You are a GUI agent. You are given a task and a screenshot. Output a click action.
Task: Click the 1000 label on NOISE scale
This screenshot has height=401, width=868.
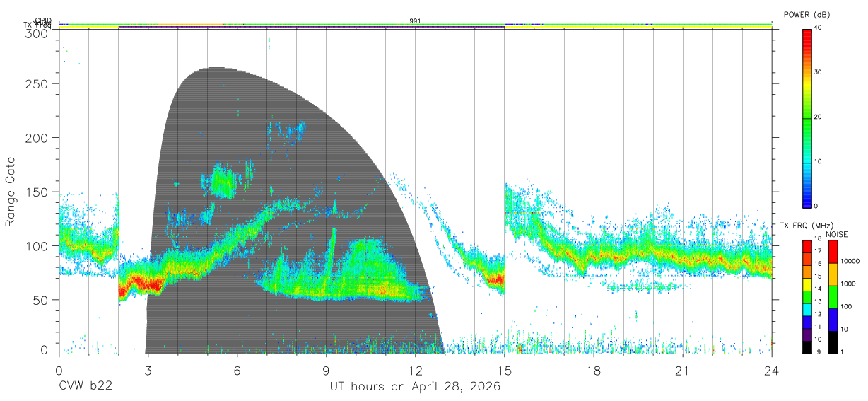[x=848, y=284]
